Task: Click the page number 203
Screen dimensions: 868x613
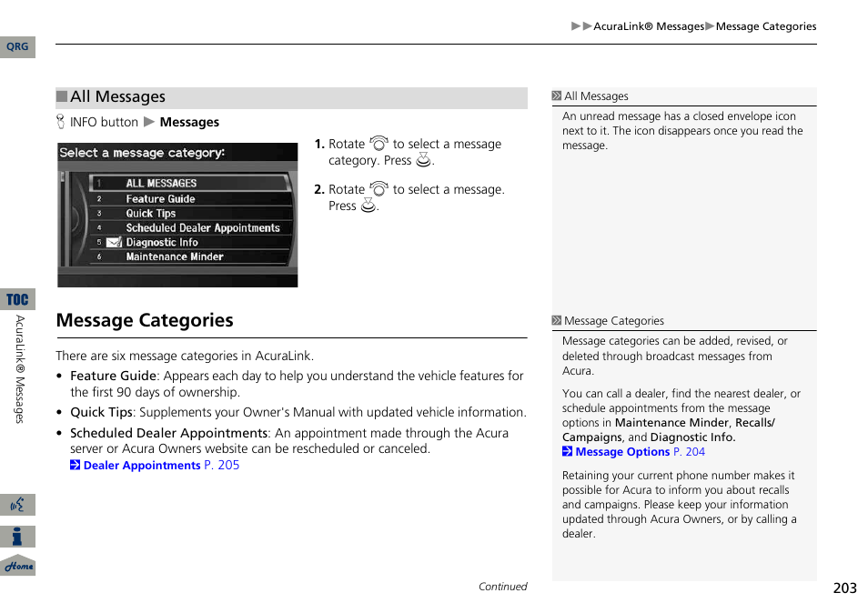Action: pos(844,588)
